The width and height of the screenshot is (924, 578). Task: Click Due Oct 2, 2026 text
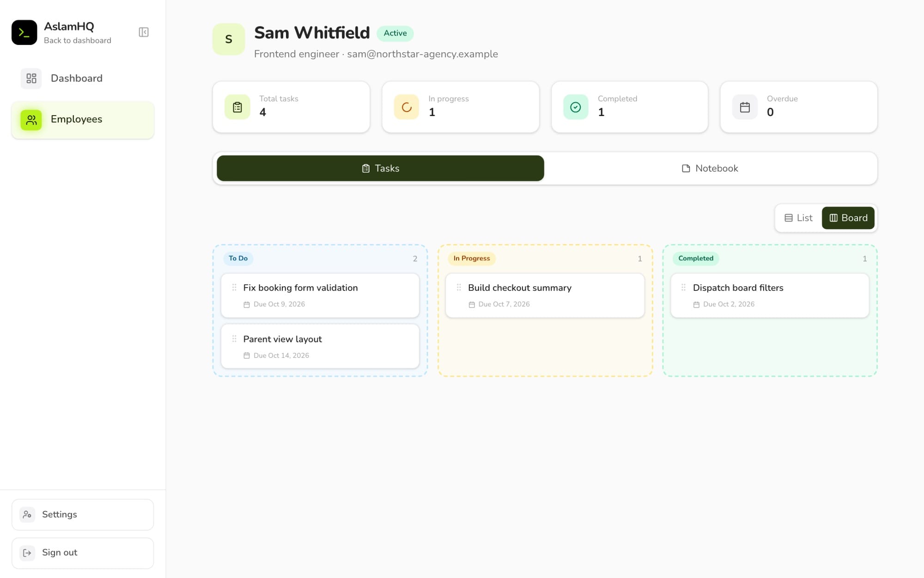click(729, 304)
